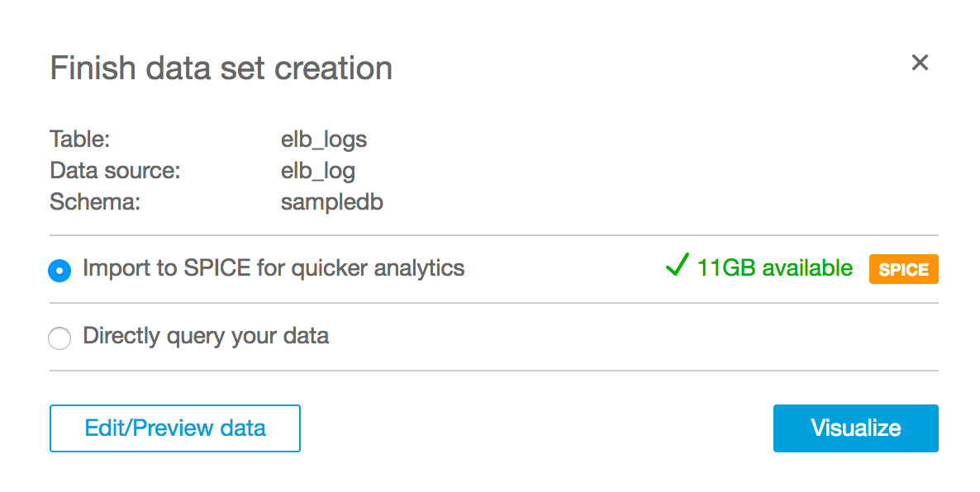The width and height of the screenshot is (980, 492).
Task: Click the elb_logs table name
Action: coord(321,139)
